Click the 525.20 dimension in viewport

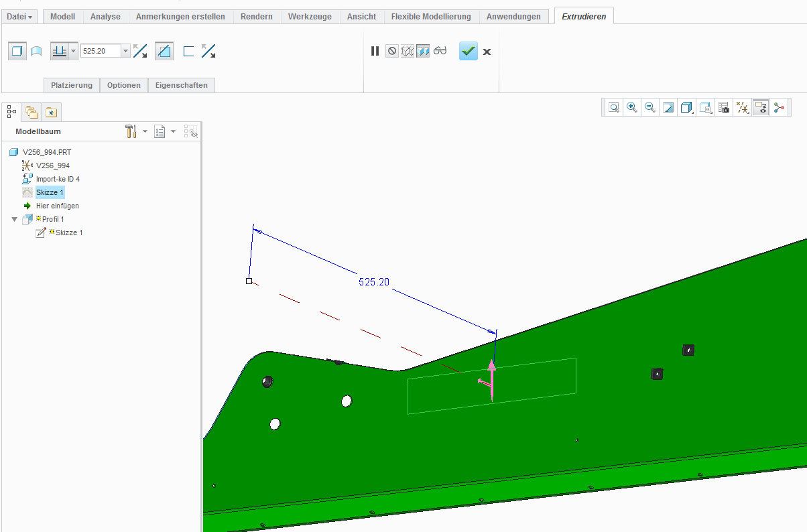pos(374,282)
